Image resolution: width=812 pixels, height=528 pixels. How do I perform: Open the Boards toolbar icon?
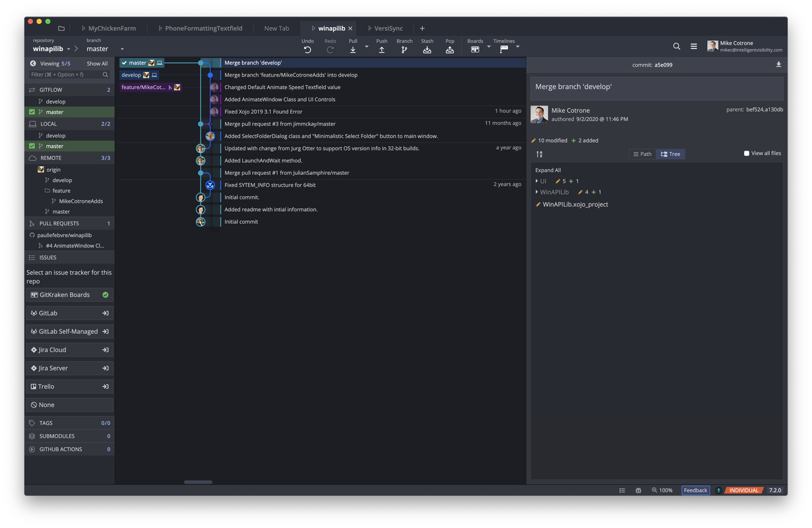tap(475, 49)
